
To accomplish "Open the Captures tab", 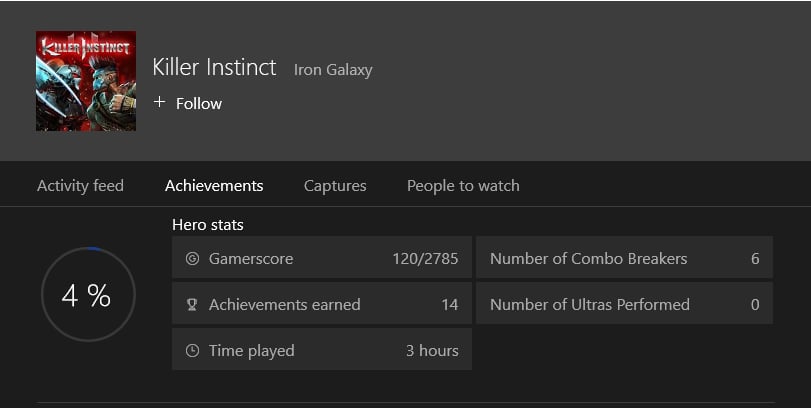I will coord(335,186).
